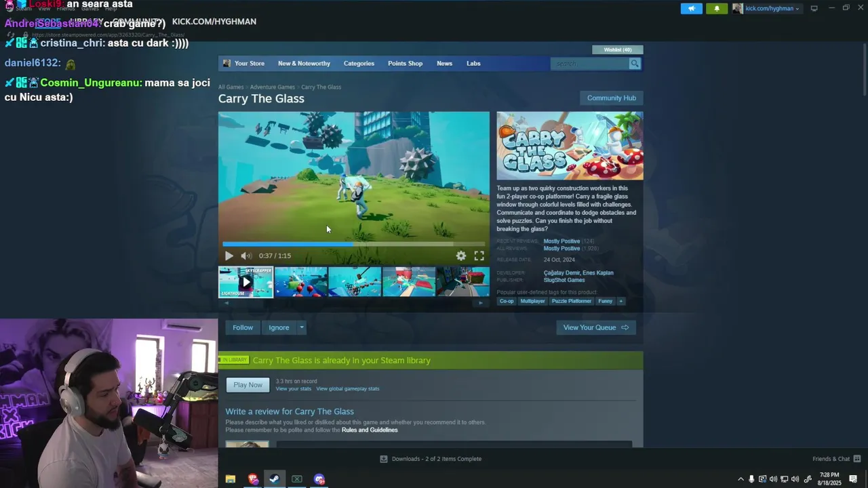Select the third screenshot thumbnail
The image size is (868, 488).
click(355, 282)
